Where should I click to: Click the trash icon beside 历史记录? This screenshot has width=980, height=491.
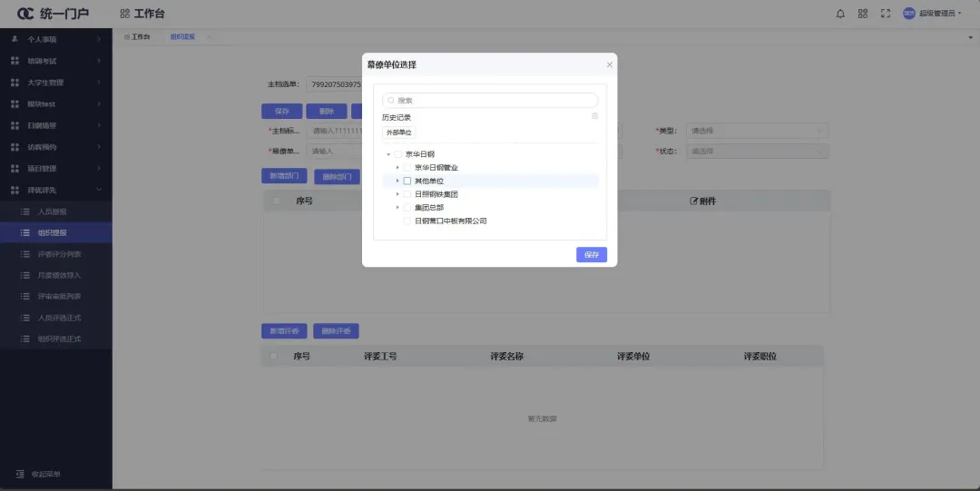595,116
